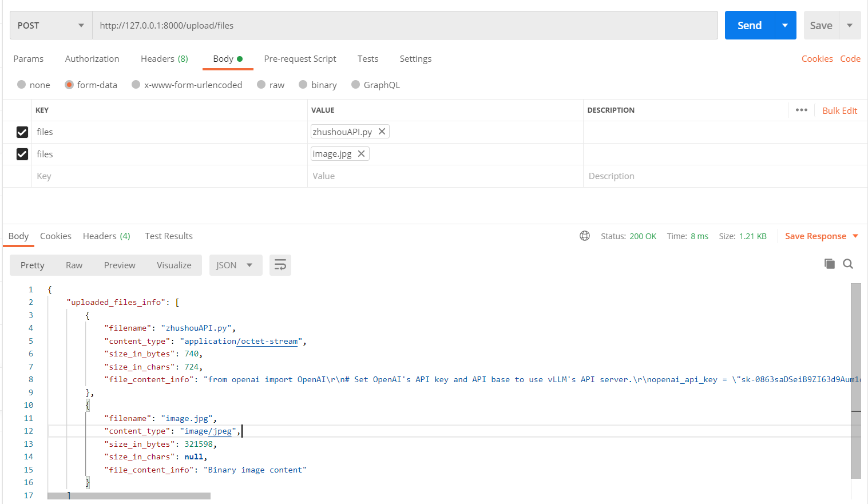The height and width of the screenshot is (504, 868).
Task: Expand the Send button dropdown arrow
Action: [x=785, y=25]
